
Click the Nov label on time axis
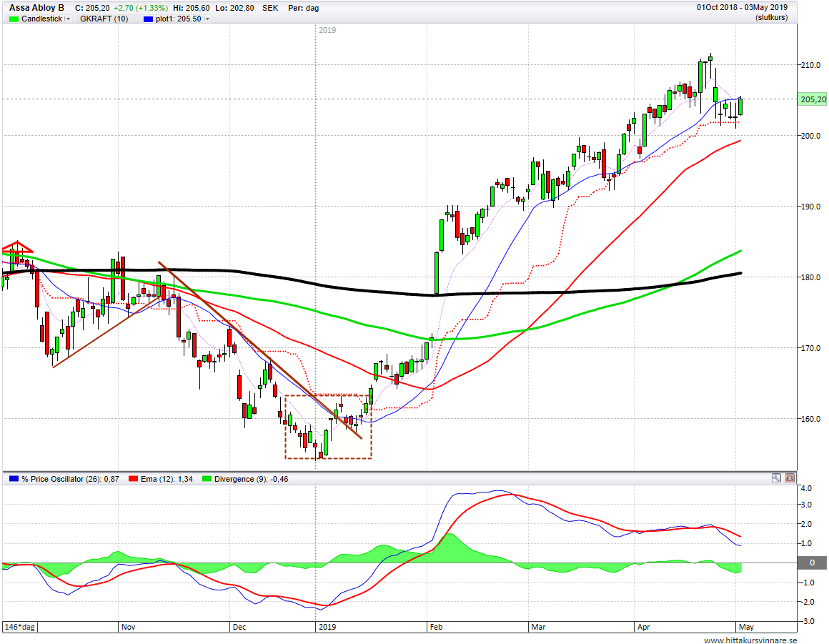[x=129, y=627]
